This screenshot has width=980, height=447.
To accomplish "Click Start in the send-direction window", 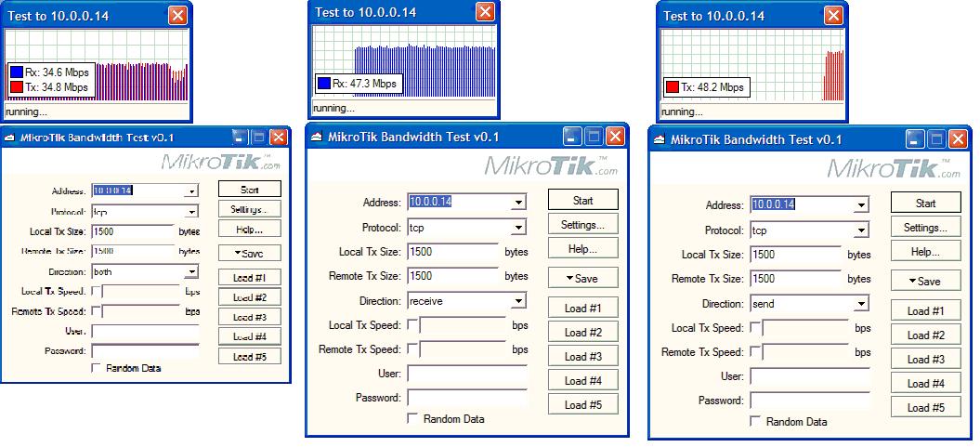I will (925, 203).
